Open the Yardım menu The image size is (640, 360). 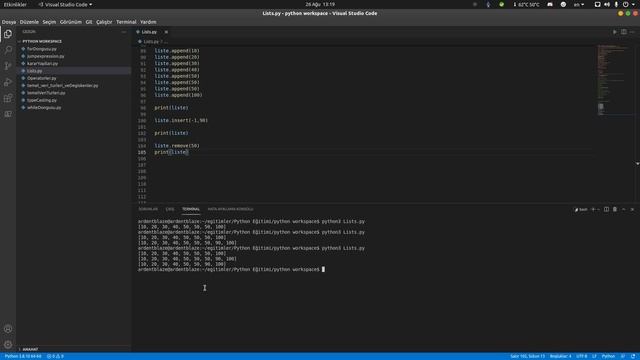(148, 22)
